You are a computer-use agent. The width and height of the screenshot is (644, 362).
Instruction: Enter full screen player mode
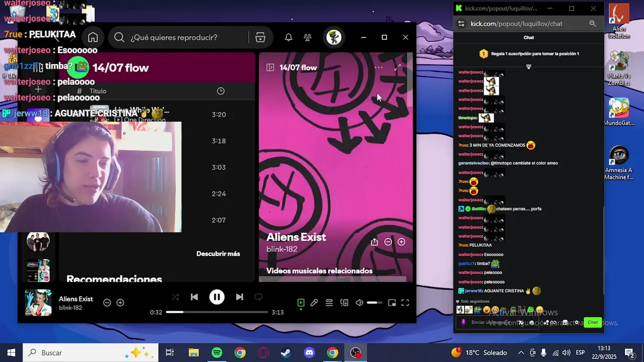tap(405, 303)
